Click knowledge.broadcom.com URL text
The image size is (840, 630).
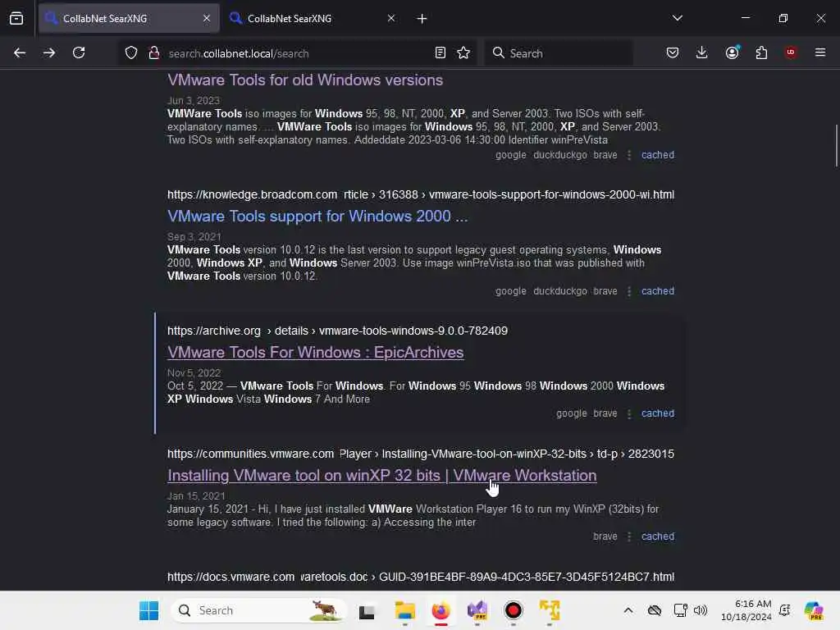421,195
